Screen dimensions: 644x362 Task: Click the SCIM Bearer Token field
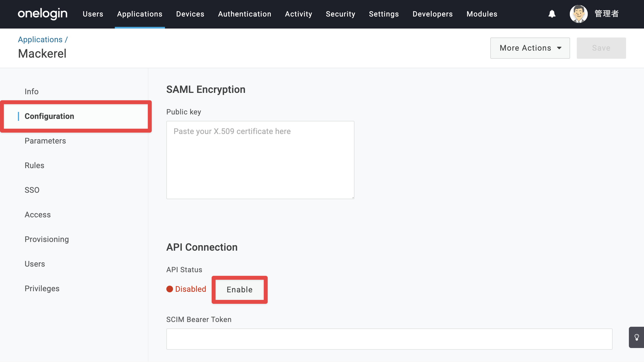(389, 339)
